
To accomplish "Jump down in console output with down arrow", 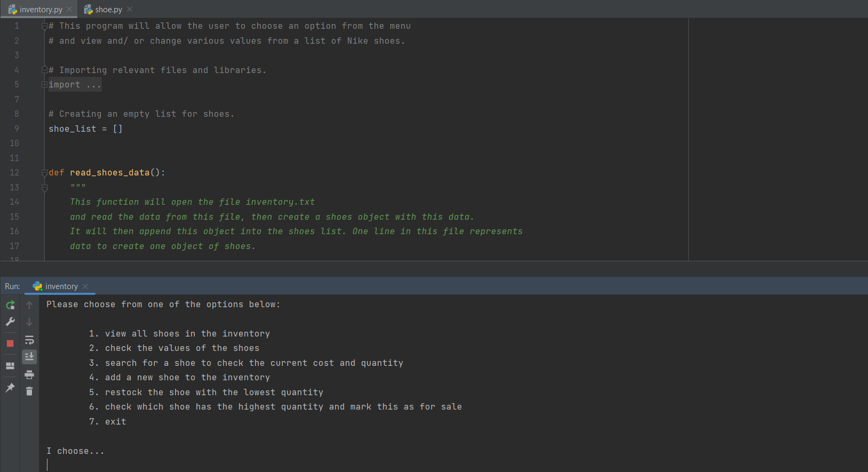I will pos(29,322).
